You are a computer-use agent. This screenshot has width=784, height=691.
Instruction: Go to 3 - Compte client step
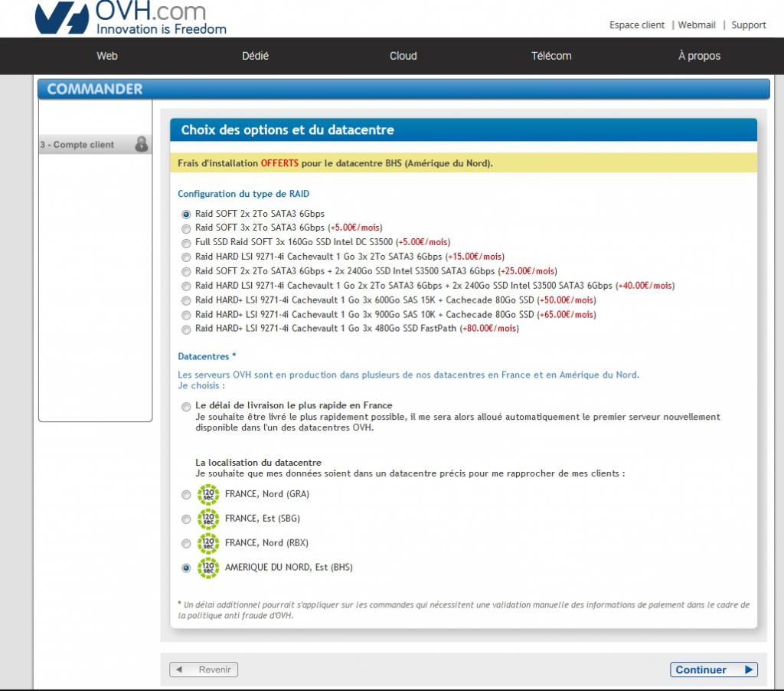pyautogui.click(x=94, y=145)
